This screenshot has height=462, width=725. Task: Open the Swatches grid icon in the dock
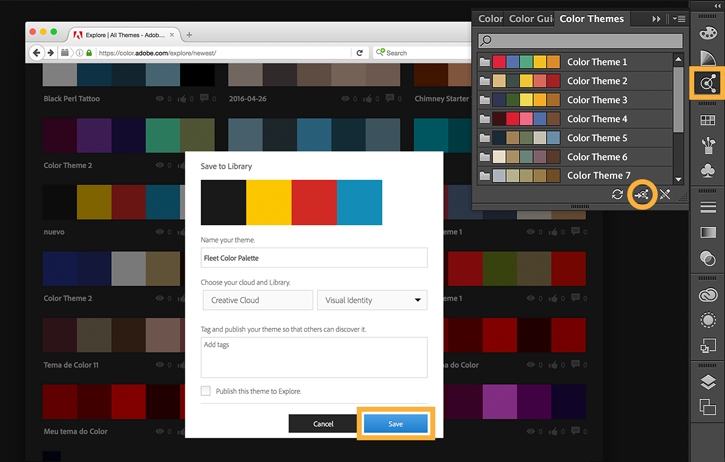point(708,120)
